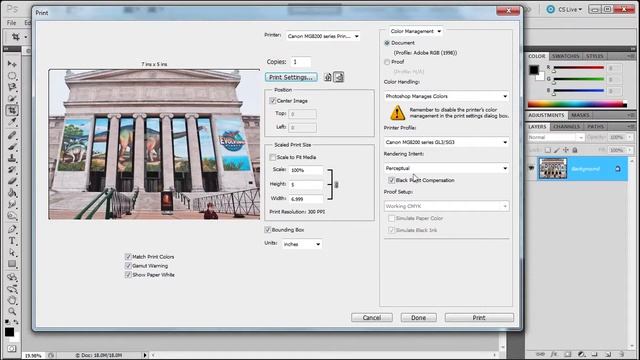The height and width of the screenshot is (360, 640).
Task: Switch to the Channels tab
Action: click(566, 127)
